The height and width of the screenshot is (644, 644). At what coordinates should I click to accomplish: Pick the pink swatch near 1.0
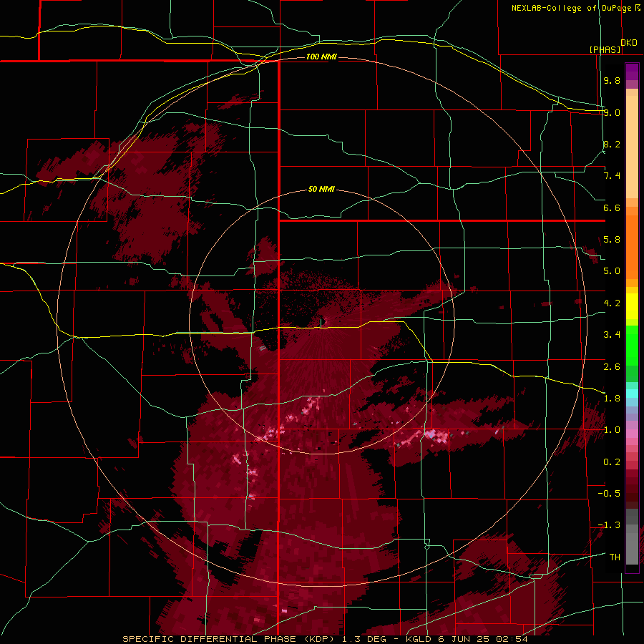tap(632, 434)
